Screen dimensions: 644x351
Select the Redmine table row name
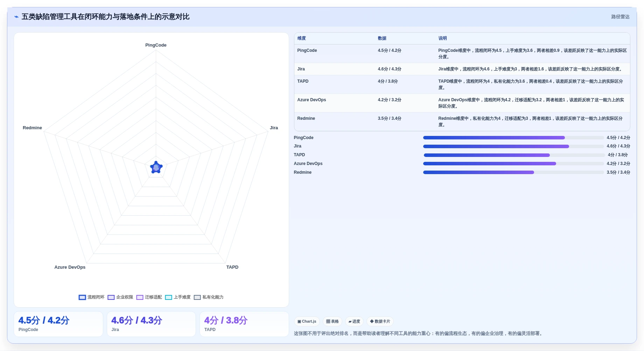click(x=306, y=118)
